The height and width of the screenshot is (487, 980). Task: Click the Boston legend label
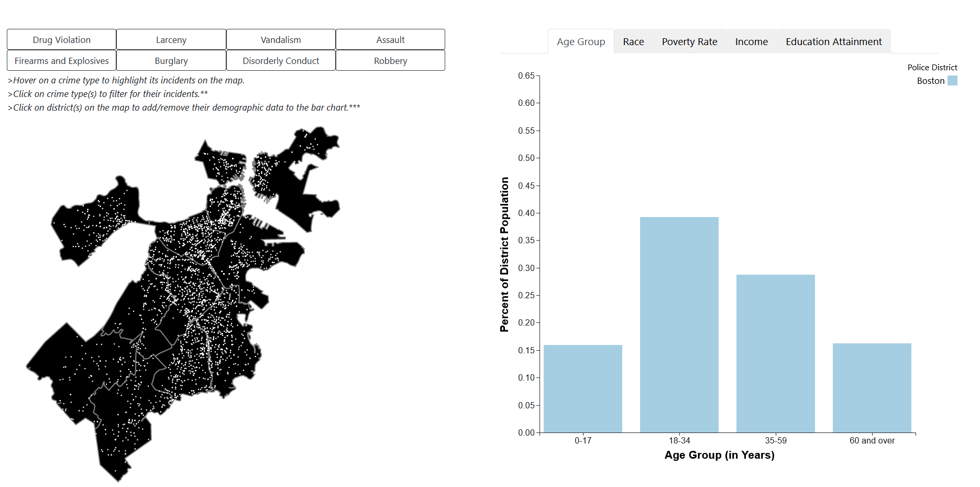point(931,81)
